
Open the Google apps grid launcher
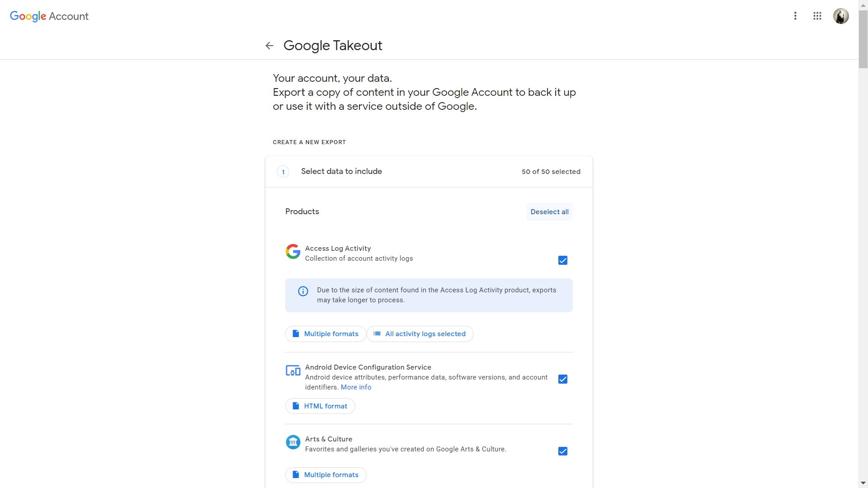pos(817,16)
